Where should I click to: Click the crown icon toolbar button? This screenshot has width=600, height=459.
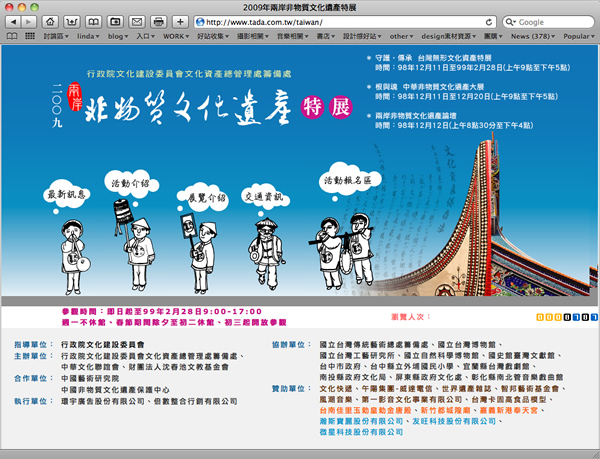pos(72,22)
